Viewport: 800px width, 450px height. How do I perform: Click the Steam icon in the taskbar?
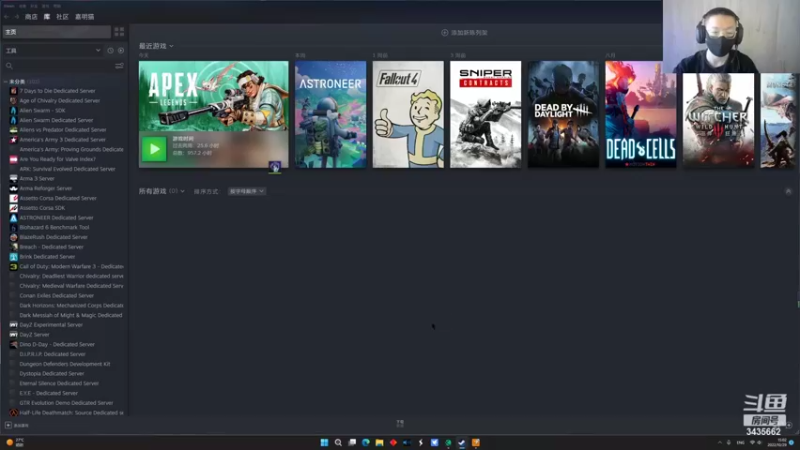pos(462,442)
